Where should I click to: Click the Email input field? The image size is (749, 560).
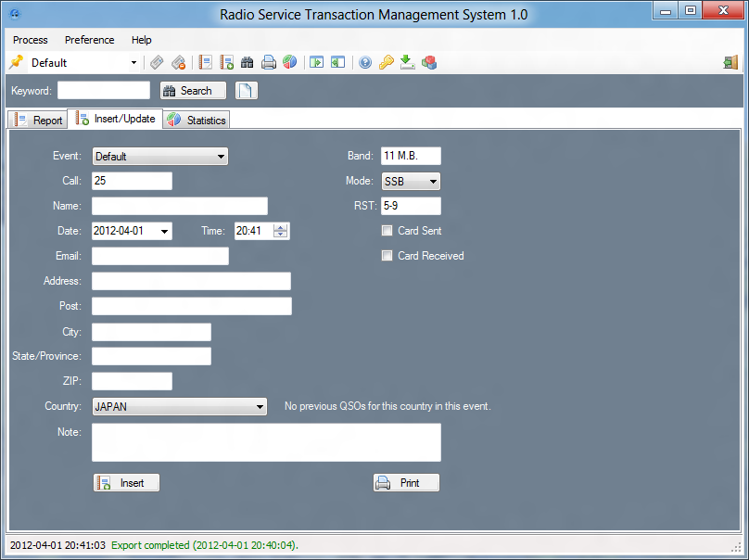(x=160, y=256)
